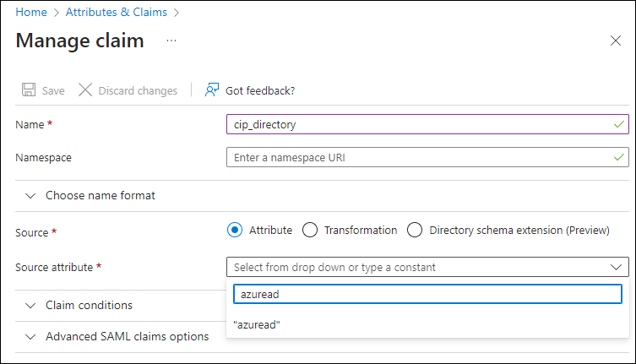Click the green checkmark in Name field
Image resolution: width=636 pixels, height=364 pixels.
tap(621, 124)
